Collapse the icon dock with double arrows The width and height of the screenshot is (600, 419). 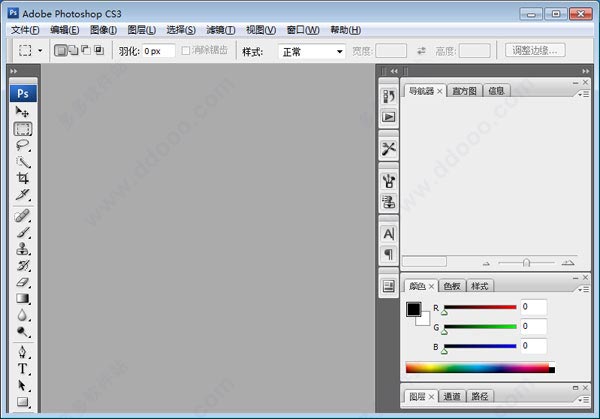pyautogui.click(x=394, y=71)
